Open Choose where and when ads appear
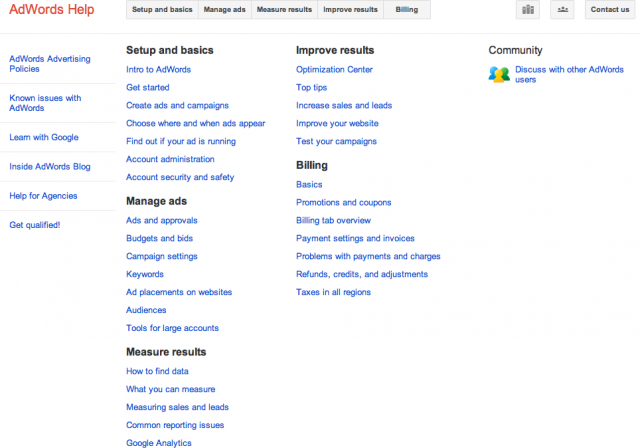The width and height of the screenshot is (640, 448). (x=196, y=123)
